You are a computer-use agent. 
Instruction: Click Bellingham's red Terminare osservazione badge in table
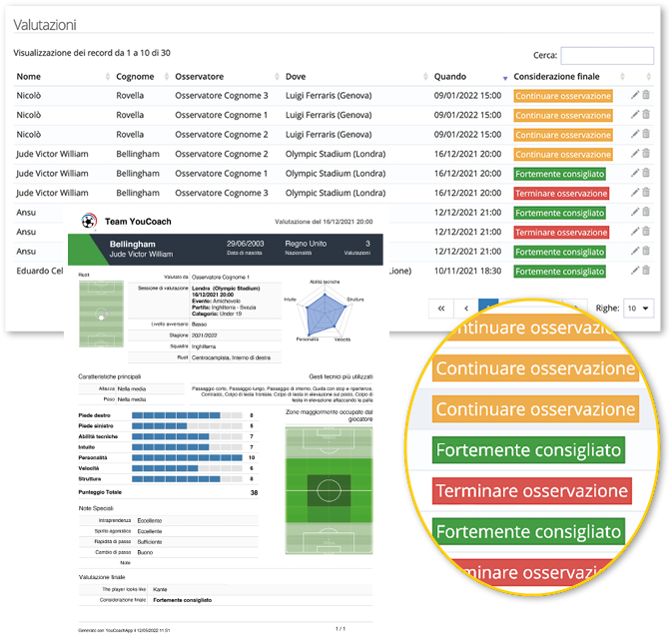(x=561, y=193)
